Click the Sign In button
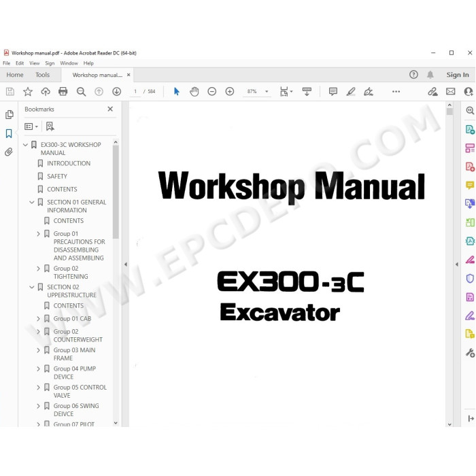 click(458, 75)
